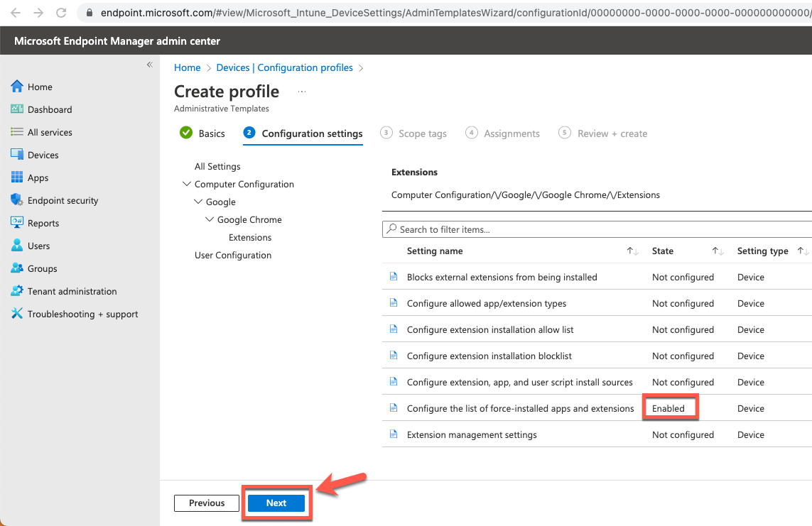
Task: Click the Previous button
Action: [x=207, y=503]
